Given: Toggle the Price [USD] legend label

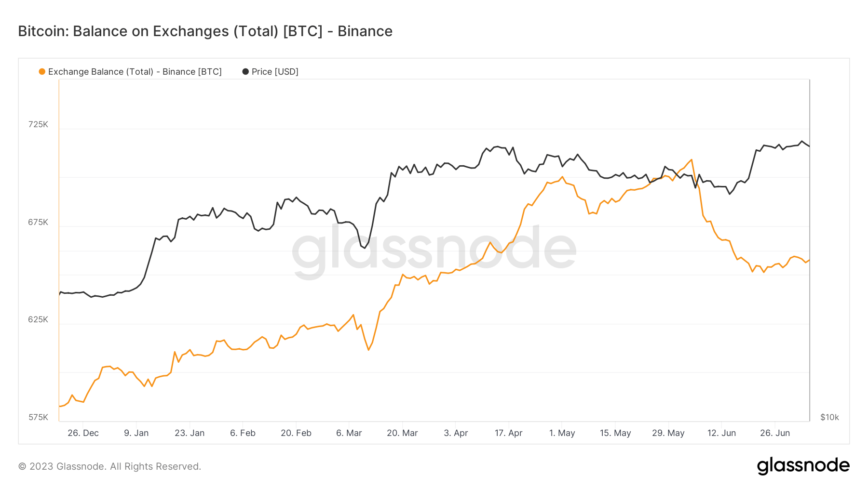Looking at the screenshot, I should [275, 72].
